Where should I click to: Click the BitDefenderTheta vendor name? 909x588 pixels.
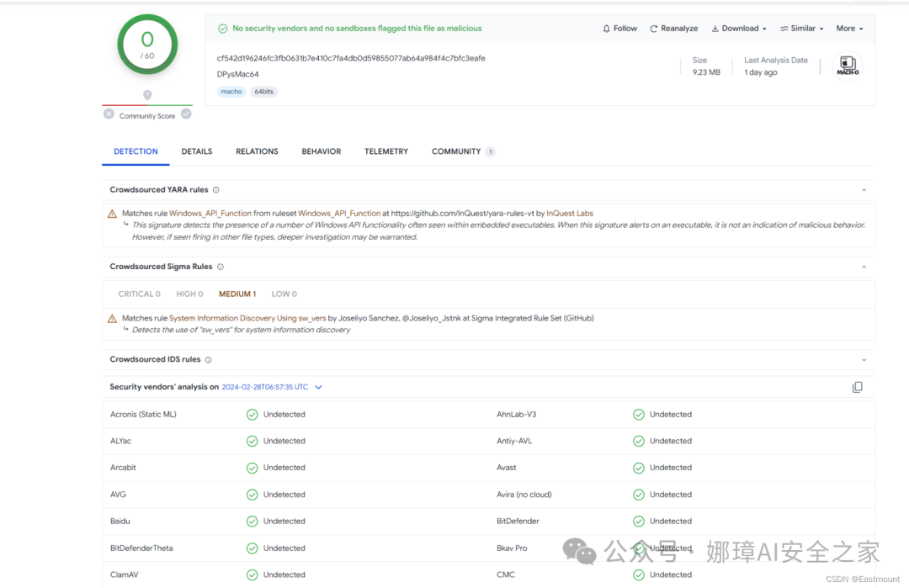click(141, 548)
